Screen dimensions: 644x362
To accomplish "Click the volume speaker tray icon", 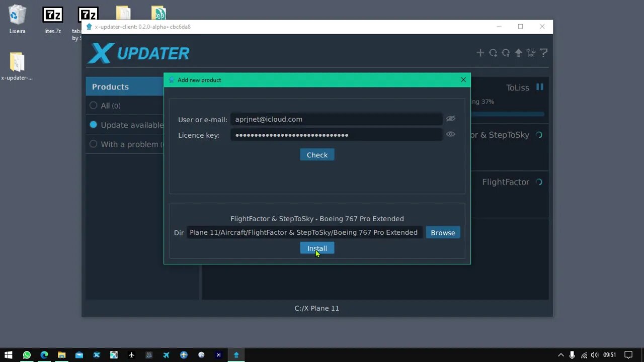I will [x=594, y=355].
